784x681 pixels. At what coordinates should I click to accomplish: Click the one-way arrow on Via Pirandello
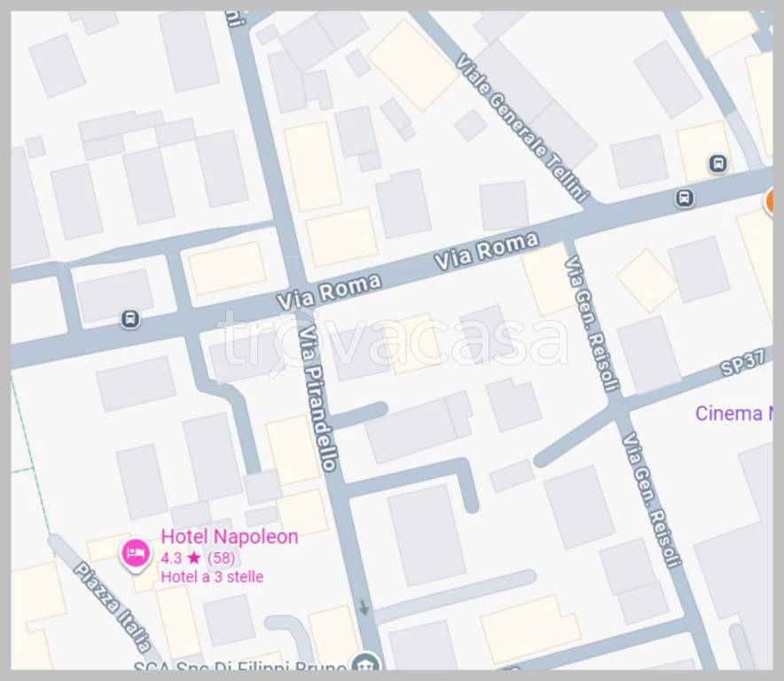[364, 608]
